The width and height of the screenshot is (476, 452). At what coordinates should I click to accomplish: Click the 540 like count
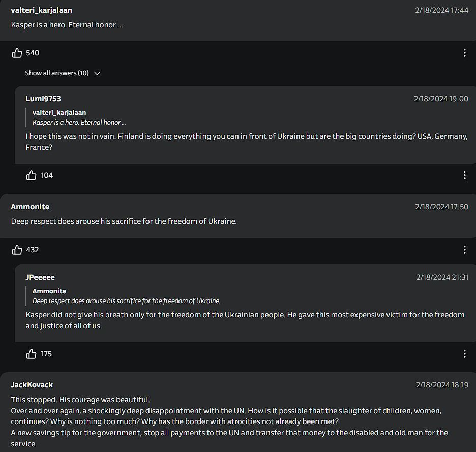(x=33, y=53)
